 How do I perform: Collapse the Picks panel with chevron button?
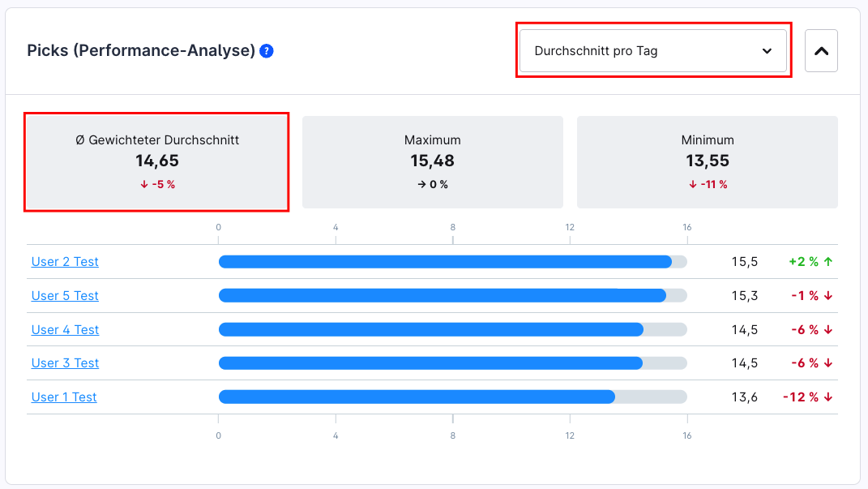pos(821,51)
